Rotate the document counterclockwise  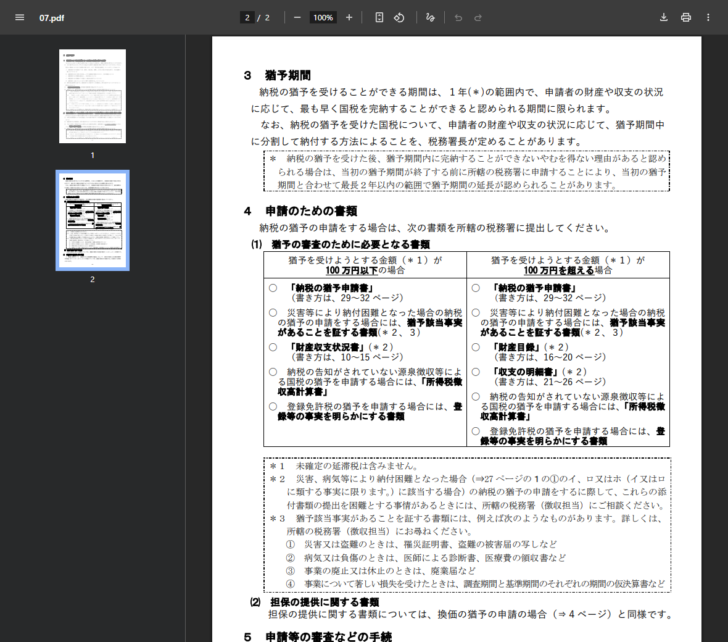[399, 18]
